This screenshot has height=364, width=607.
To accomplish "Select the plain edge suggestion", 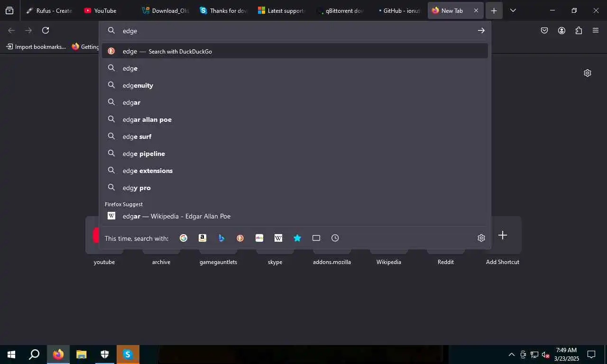I will click(x=295, y=68).
